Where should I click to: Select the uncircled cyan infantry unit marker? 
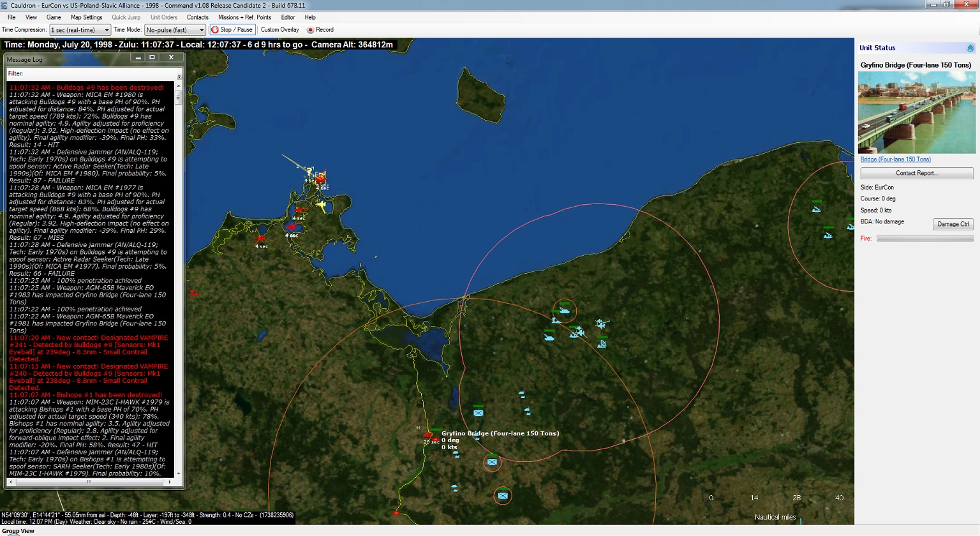478,413
